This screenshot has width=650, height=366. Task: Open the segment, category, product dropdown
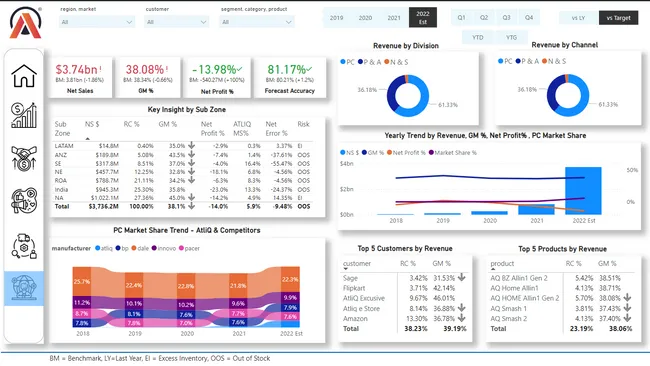pos(257,22)
